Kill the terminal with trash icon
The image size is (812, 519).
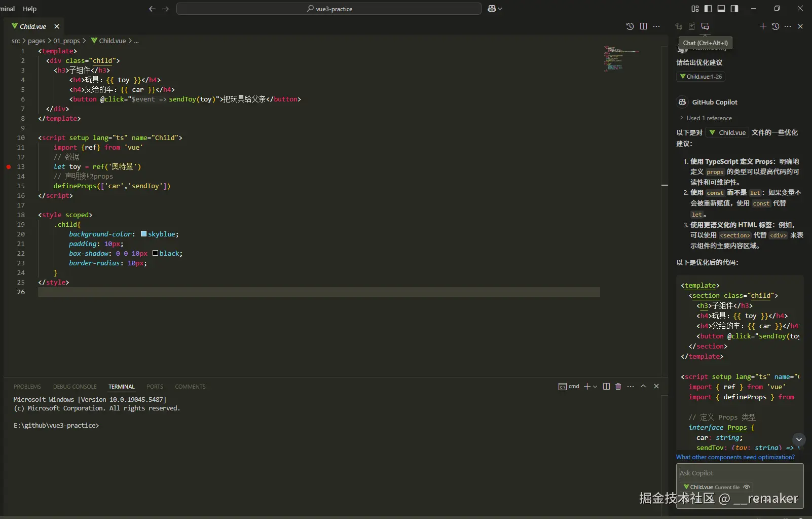click(618, 387)
